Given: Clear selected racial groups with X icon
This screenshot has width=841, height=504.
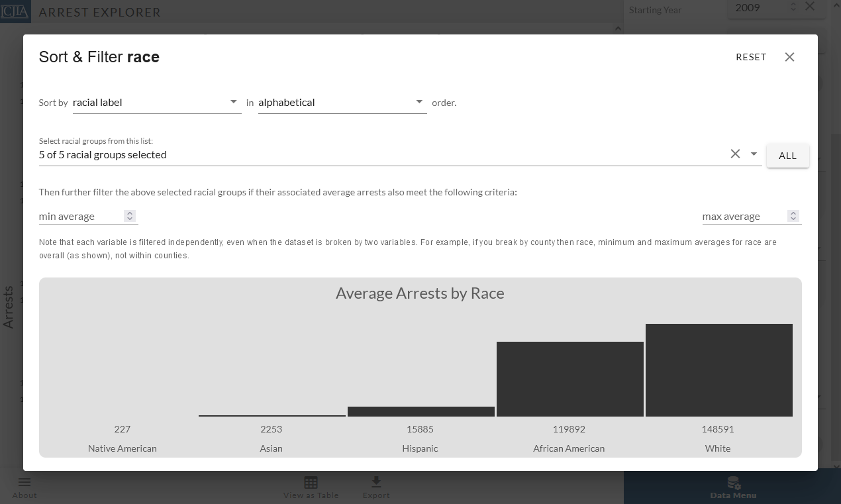Looking at the screenshot, I should click(735, 154).
